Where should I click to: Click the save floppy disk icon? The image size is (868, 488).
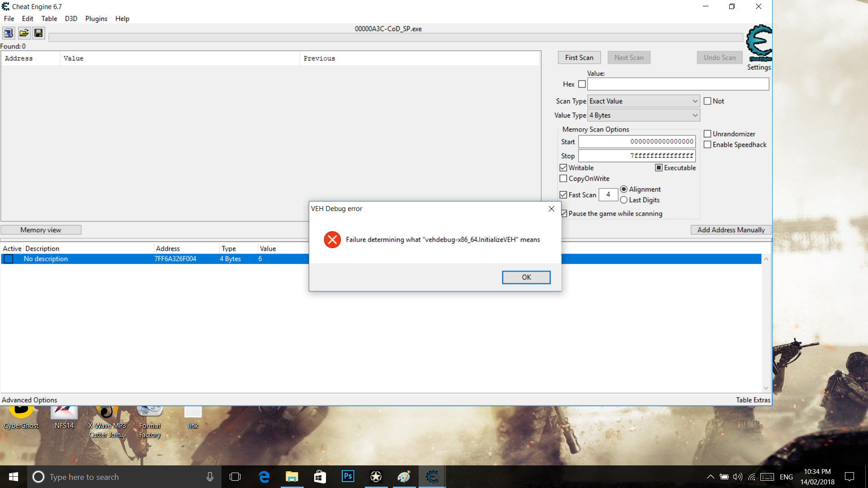pyautogui.click(x=38, y=33)
